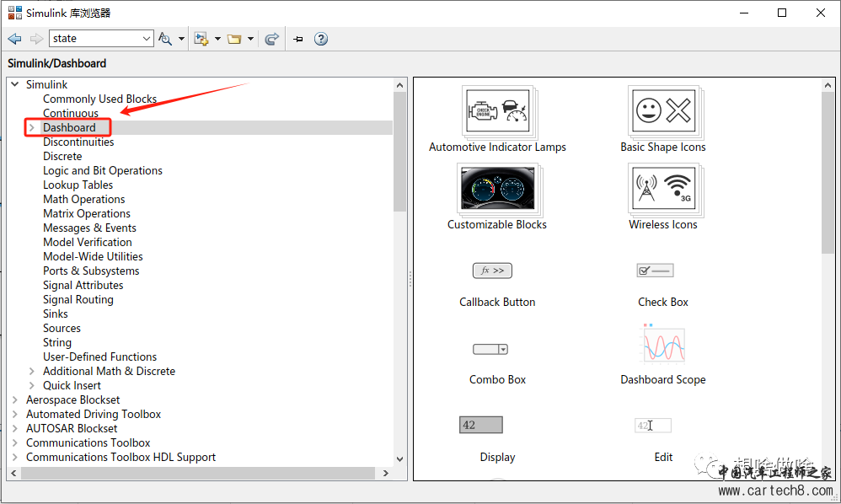Image resolution: width=841 pixels, height=504 pixels.
Task: Click the grayed forward arrow
Action: pos(36,39)
